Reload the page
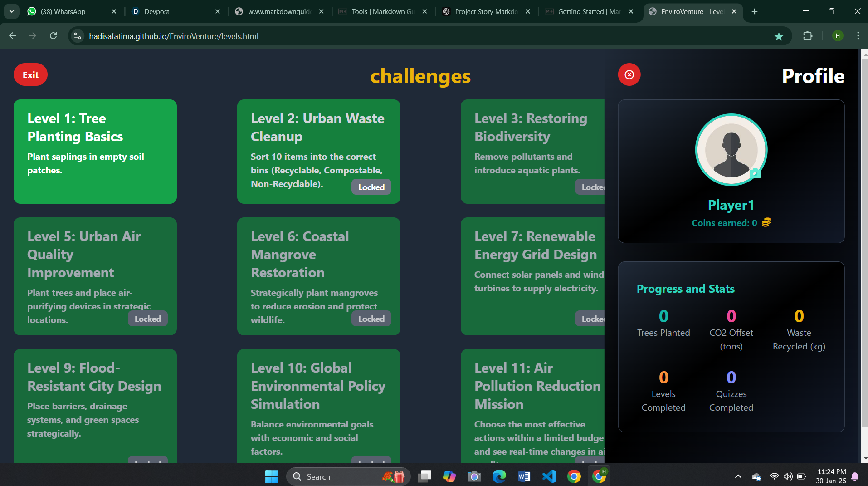This screenshot has width=868, height=486. [53, 36]
